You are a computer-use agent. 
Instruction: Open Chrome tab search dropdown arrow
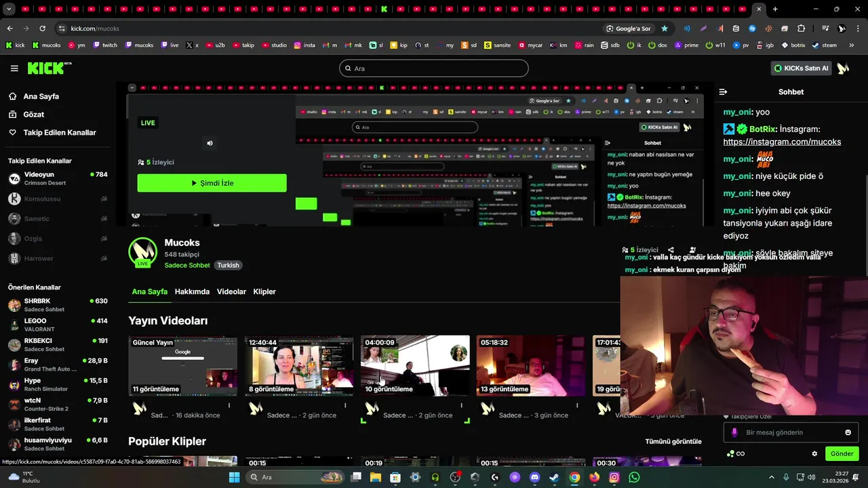pyautogui.click(x=9, y=9)
